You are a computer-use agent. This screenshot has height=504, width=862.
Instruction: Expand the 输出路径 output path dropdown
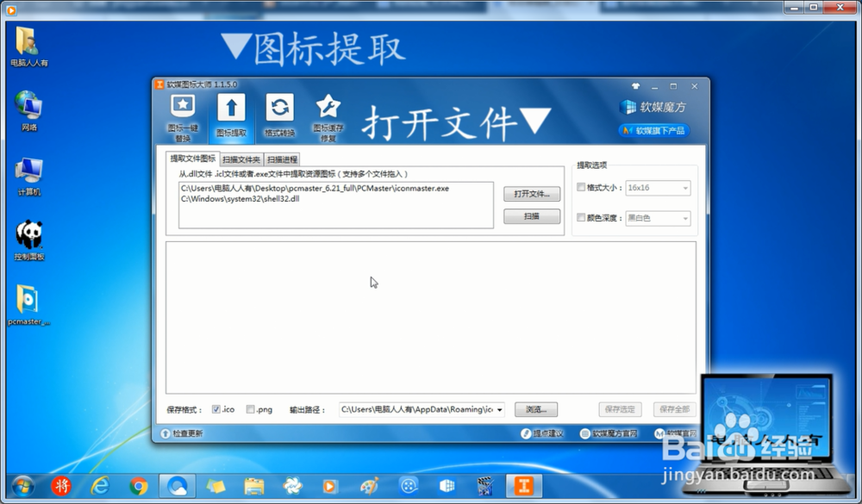click(499, 410)
